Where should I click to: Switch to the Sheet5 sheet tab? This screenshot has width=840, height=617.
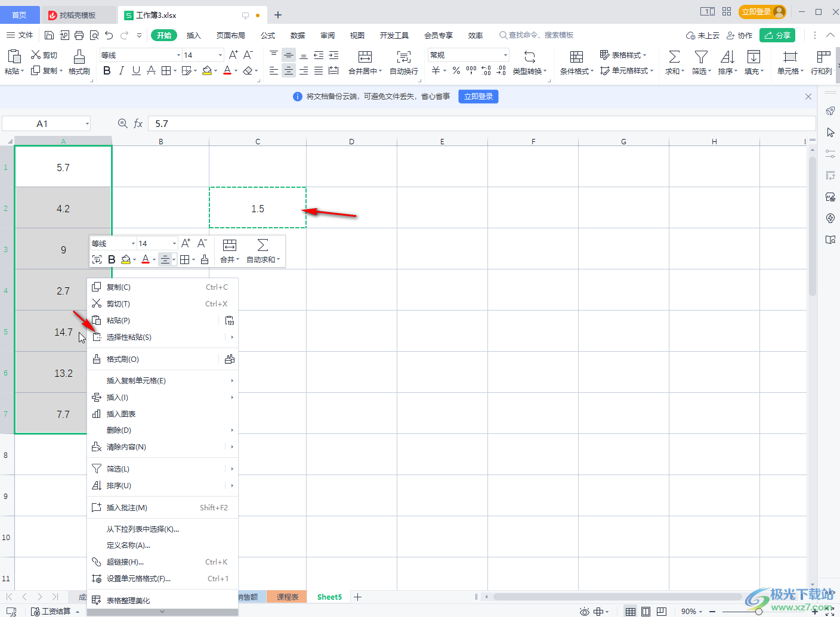coord(329,597)
